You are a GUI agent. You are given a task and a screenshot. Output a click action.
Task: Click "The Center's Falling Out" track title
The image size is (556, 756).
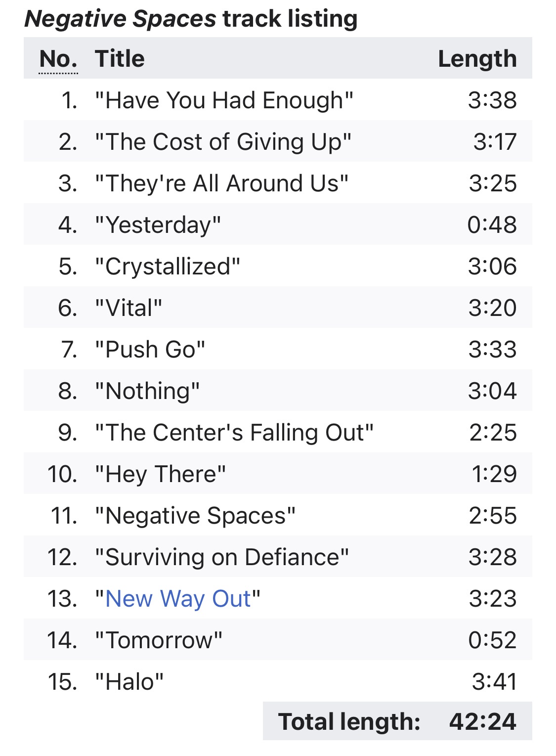pyautogui.click(x=234, y=433)
